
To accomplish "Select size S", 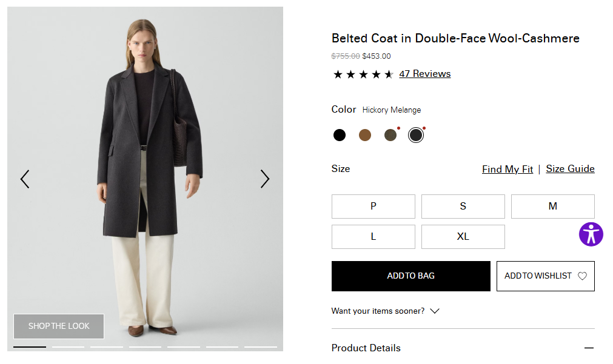I will 463,207.
